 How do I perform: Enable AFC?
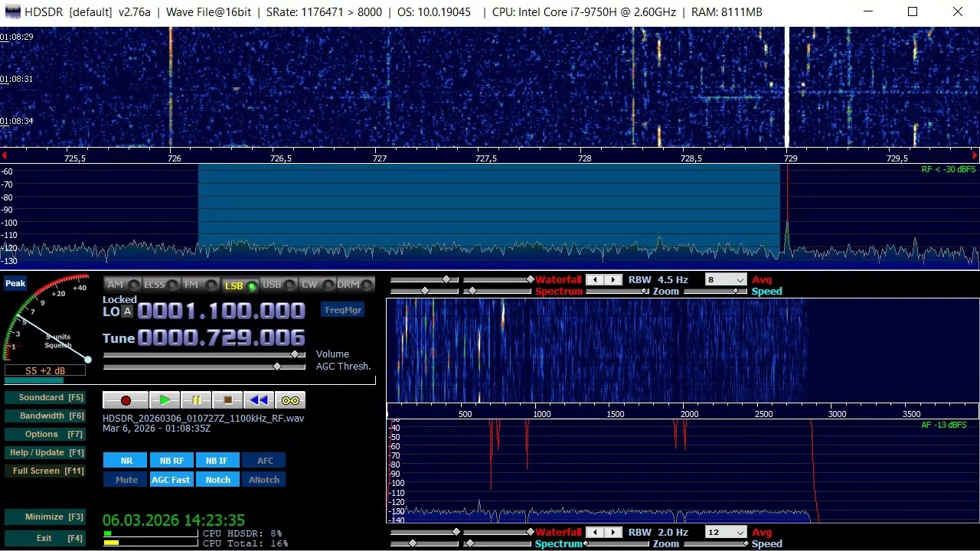click(264, 461)
